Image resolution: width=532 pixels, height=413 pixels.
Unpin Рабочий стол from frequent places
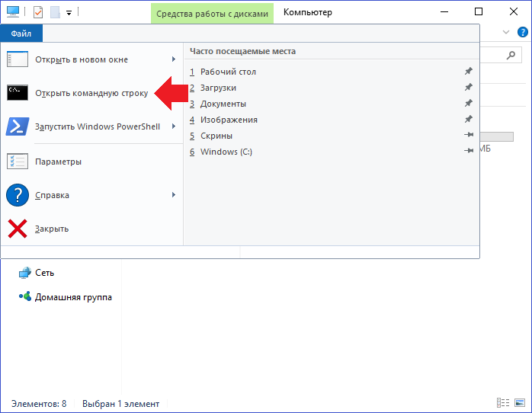(x=469, y=71)
